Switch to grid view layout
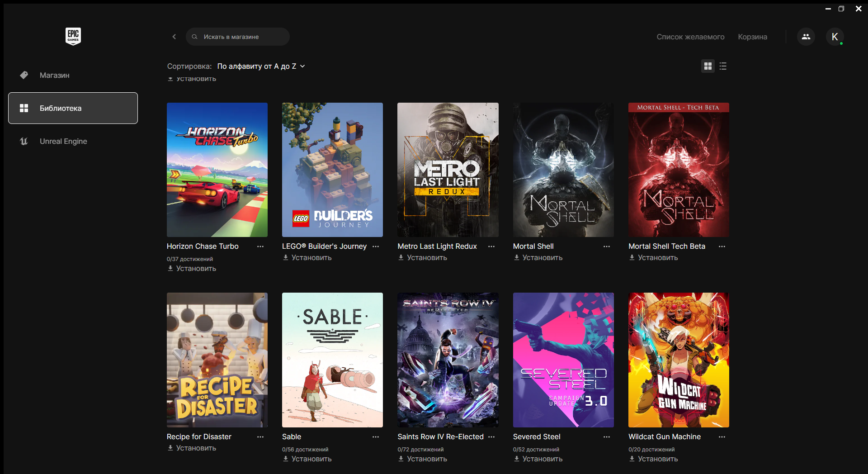This screenshot has height=474, width=868. [708, 66]
